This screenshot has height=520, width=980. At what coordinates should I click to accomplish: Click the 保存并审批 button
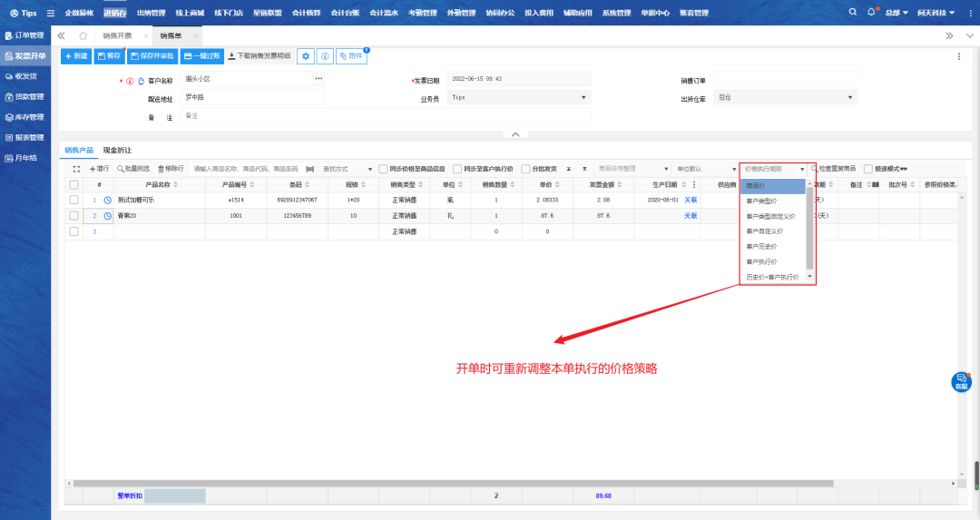(152, 56)
